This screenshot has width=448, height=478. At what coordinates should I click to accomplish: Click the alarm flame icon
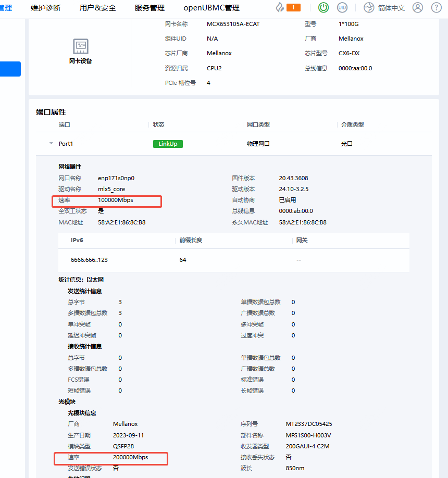point(280,8)
